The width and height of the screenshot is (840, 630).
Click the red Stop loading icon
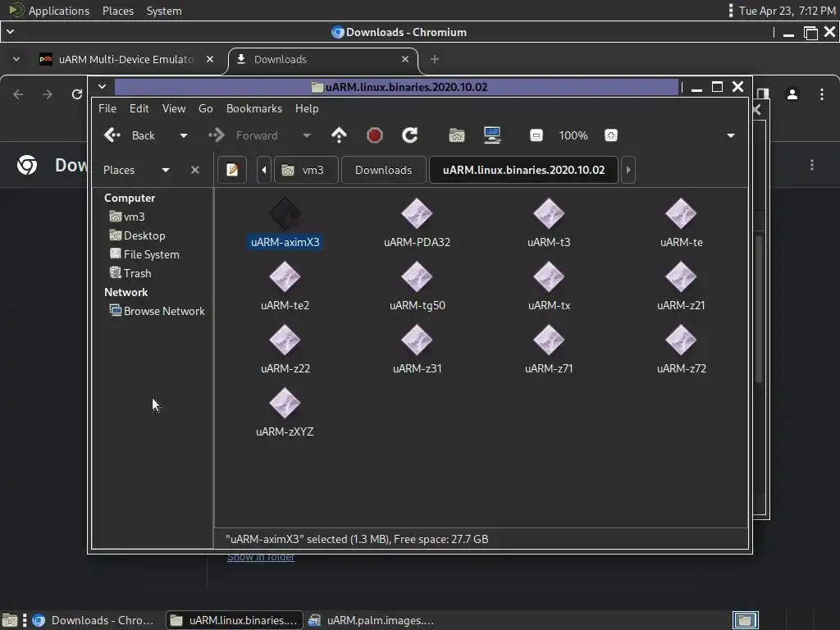pos(374,135)
